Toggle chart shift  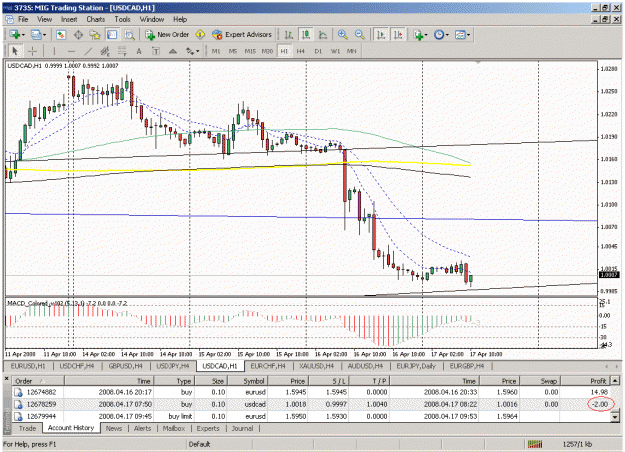pyautogui.click(x=398, y=35)
